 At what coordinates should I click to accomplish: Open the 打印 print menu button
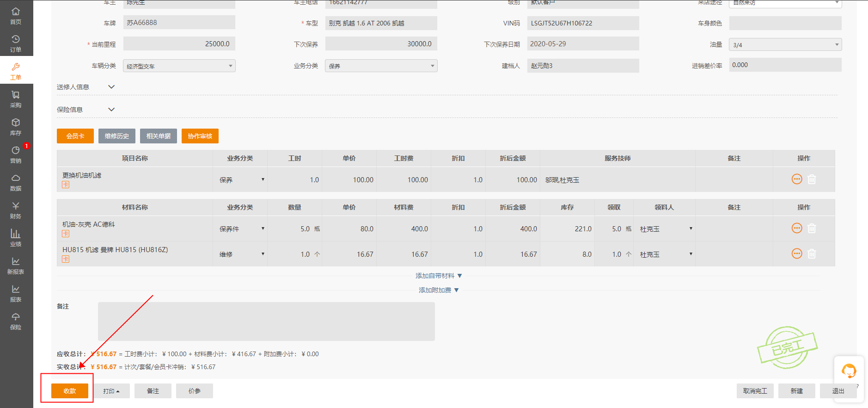(111, 391)
